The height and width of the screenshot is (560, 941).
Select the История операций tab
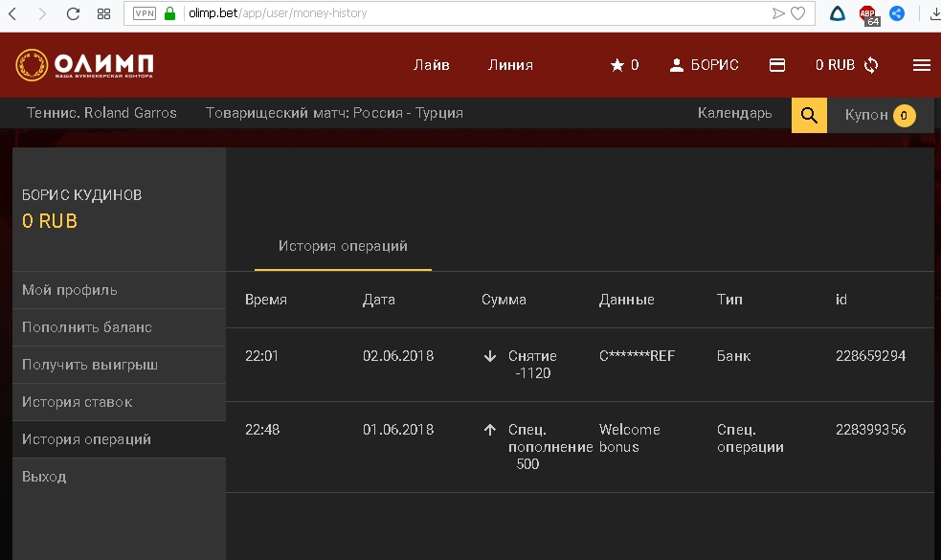[x=343, y=247]
